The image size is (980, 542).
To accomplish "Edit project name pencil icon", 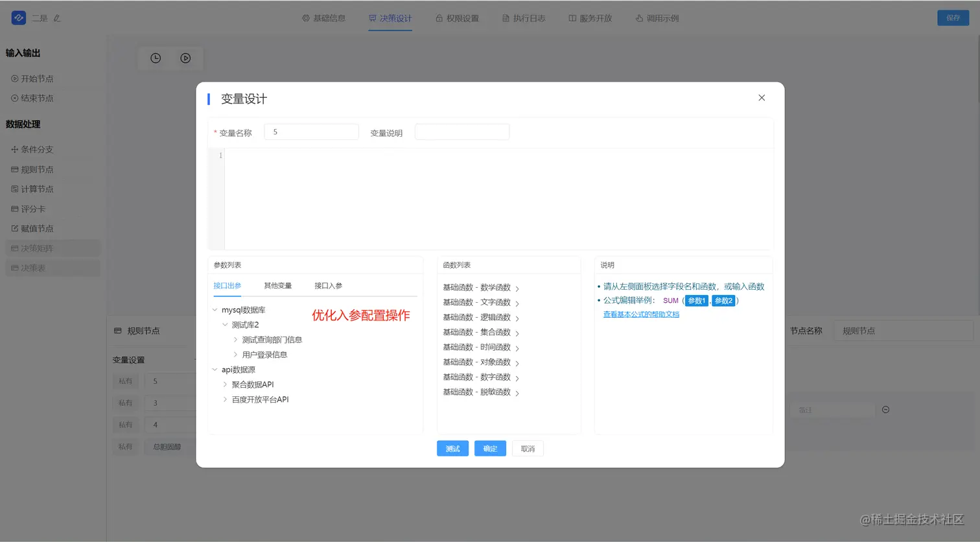I will (57, 18).
